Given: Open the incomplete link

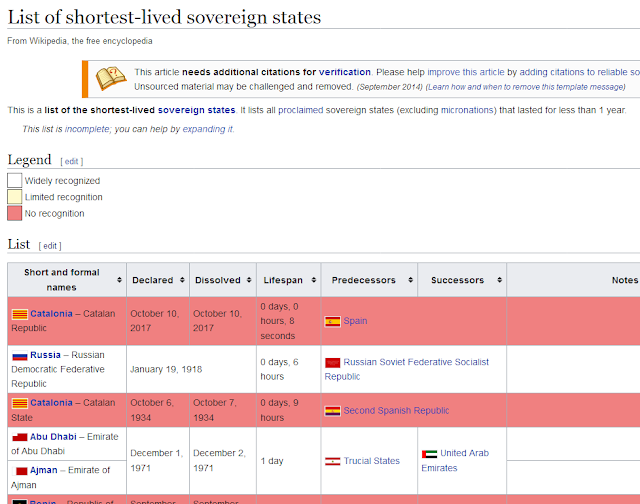Looking at the screenshot, I should click(x=87, y=129).
